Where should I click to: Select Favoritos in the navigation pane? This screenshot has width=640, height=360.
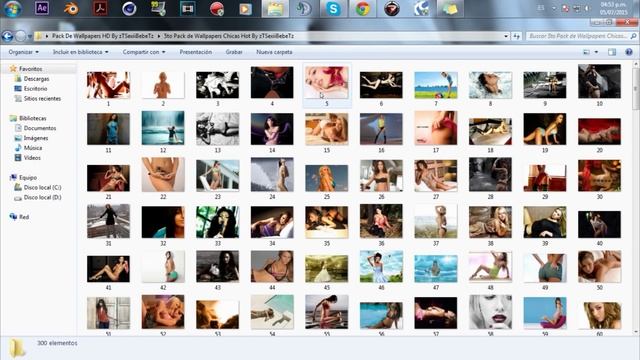point(31,69)
